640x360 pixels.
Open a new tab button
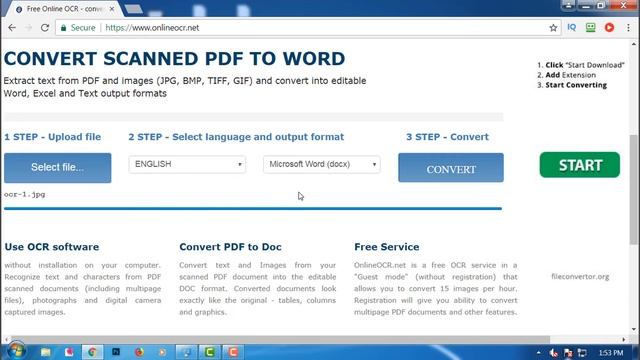133,9
